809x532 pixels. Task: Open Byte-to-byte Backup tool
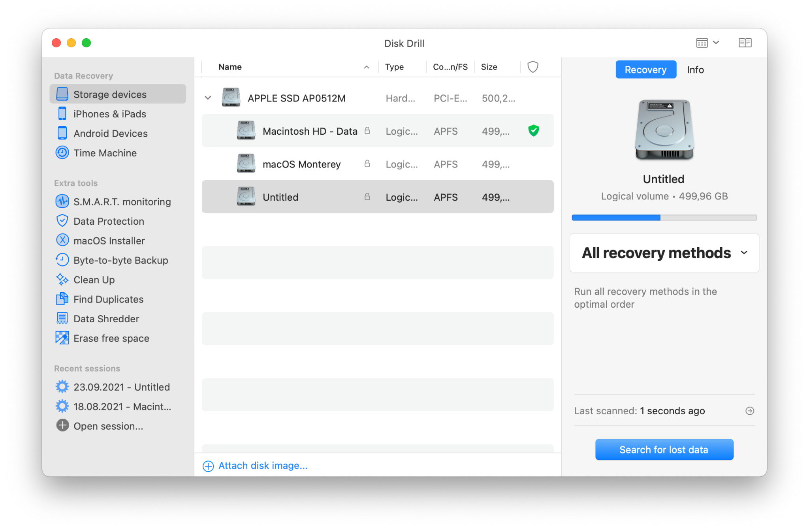coord(120,260)
